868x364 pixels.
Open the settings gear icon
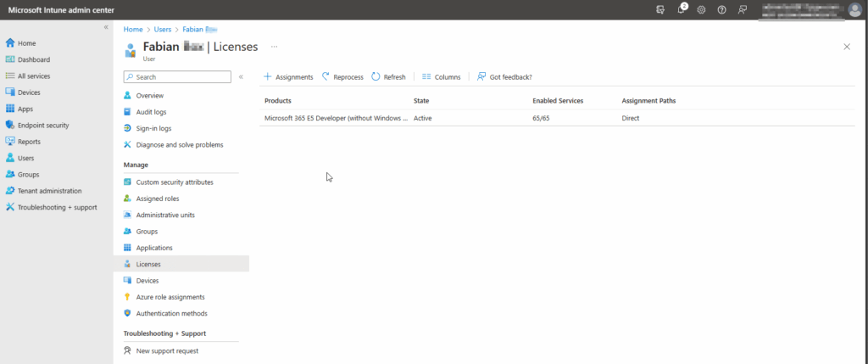click(x=701, y=9)
